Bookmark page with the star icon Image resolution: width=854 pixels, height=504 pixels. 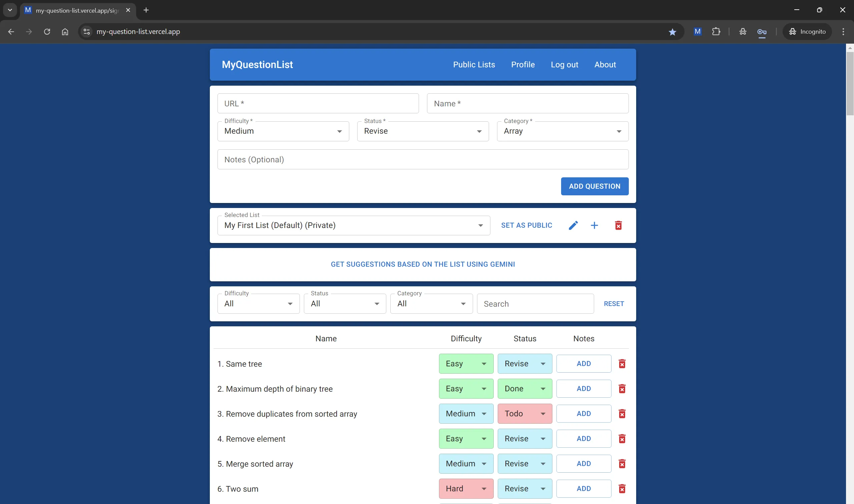click(672, 32)
